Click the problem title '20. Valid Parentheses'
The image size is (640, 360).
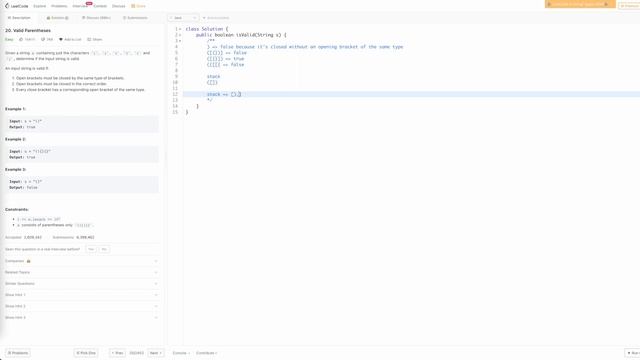pos(28,31)
